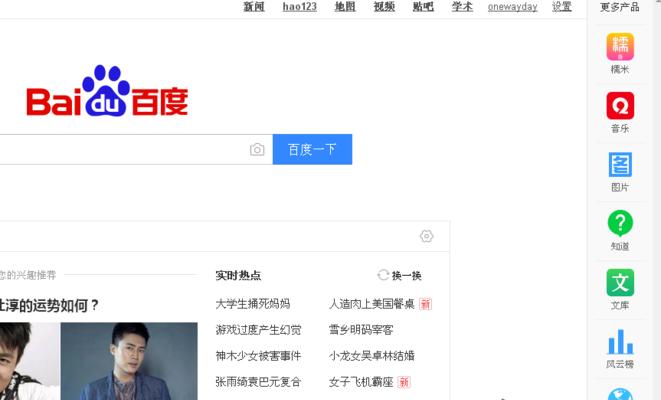Click the 更多产品 more products header

[x=619, y=7]
